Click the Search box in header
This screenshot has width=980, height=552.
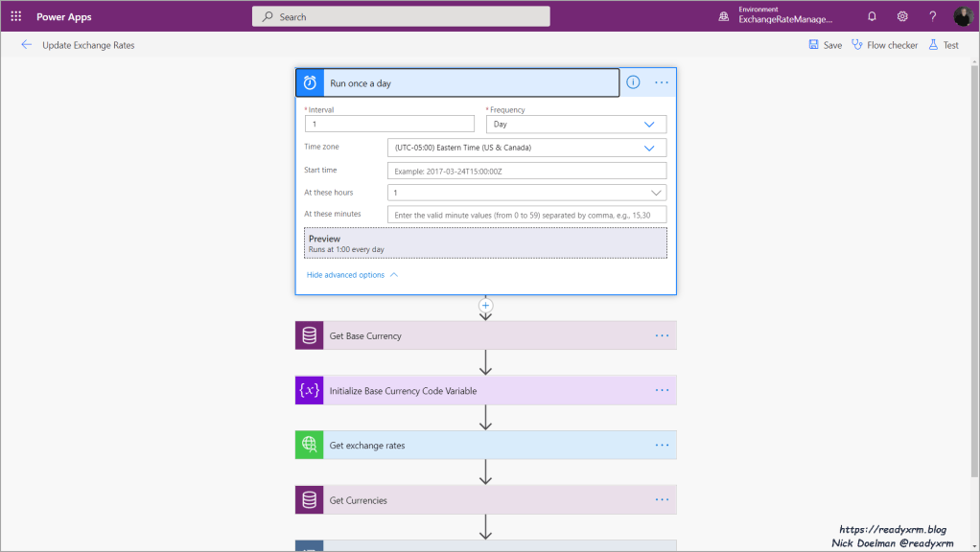pos(401,16)
